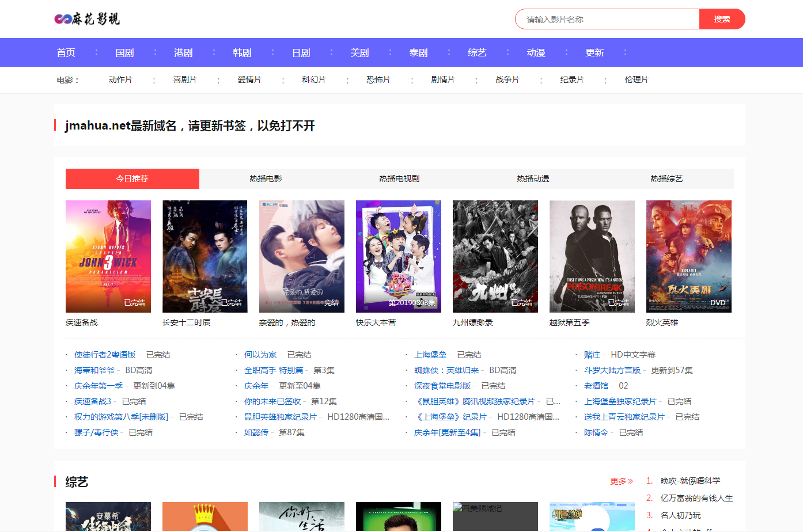Open the 恐怖片 movie category link

(378, 79)
